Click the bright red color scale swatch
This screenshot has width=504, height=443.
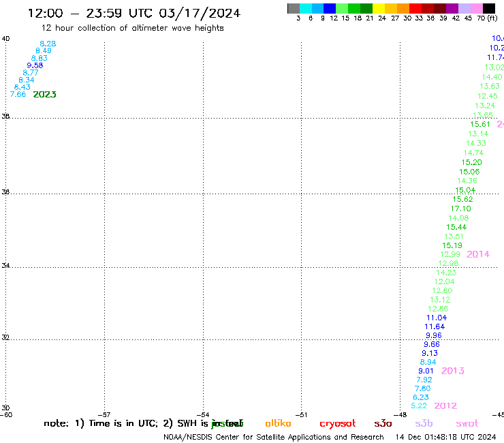point(415,8)
